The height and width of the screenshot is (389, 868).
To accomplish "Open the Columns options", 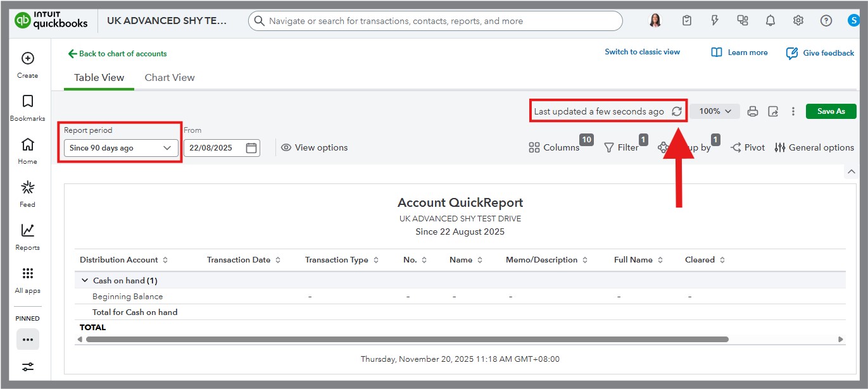I will [554, 147].
